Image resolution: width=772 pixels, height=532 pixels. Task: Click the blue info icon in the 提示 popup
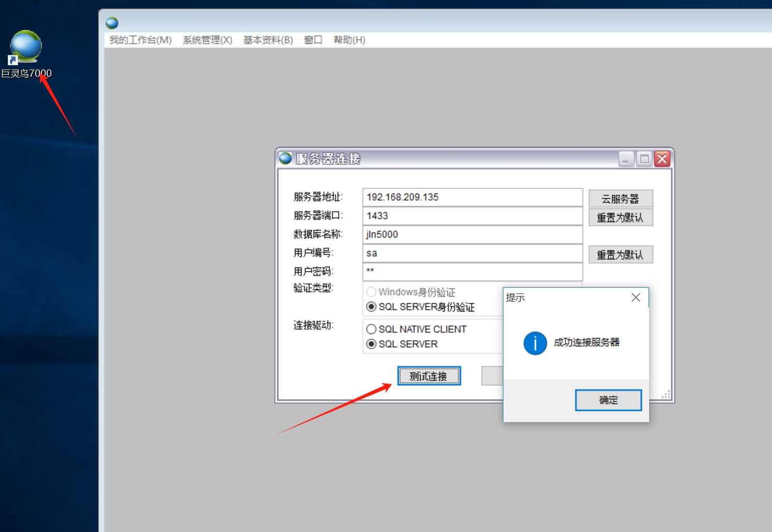click(535, 343)
